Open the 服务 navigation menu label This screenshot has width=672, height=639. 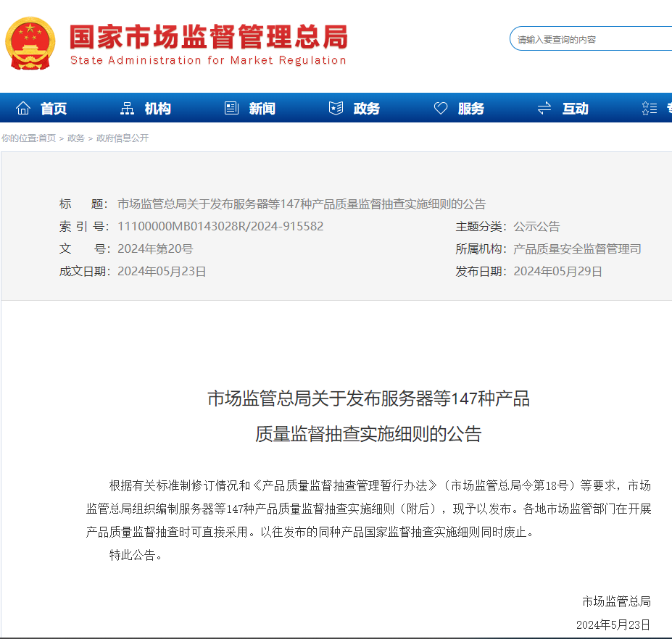pyautogui.click(x=470, y=109)
